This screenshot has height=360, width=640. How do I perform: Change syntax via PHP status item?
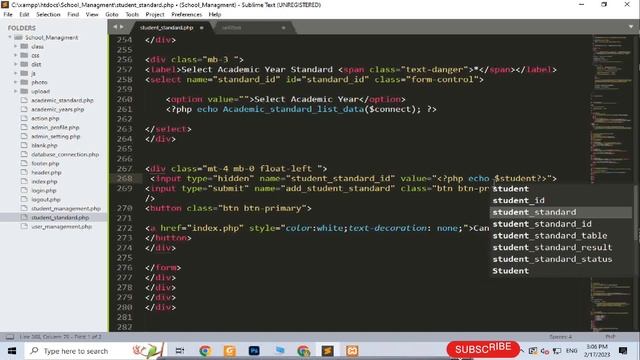(x=610, y=337)
